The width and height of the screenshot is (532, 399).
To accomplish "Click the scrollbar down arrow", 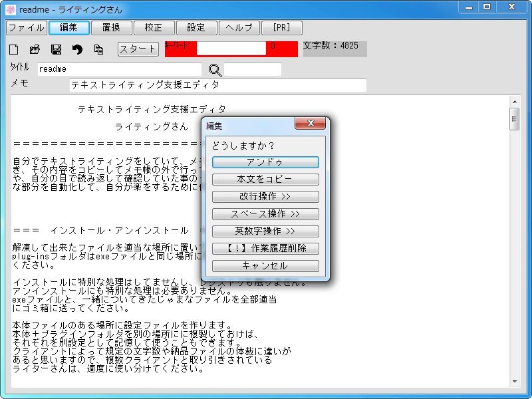I will click(x=514, y=382).
